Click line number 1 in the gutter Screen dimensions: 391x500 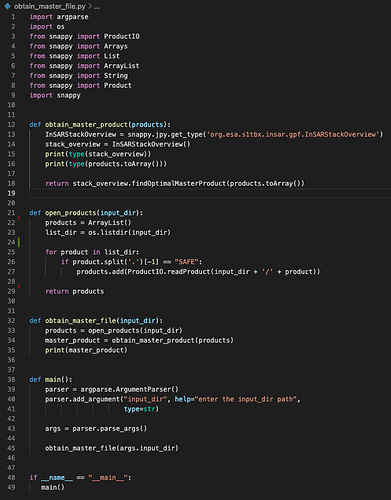point(13,17)
